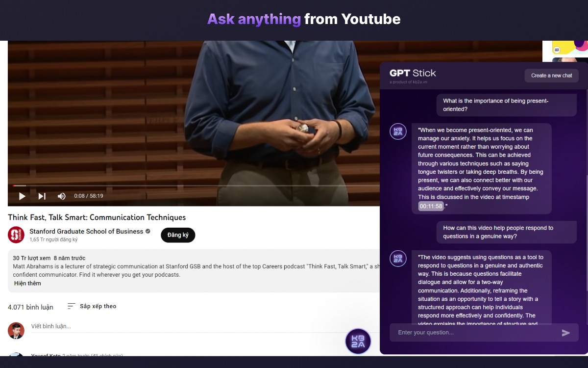The height and width of the screenshot is (368, 588).
Task: Click the 'Create a new chat' button
Action: point(551,76)
